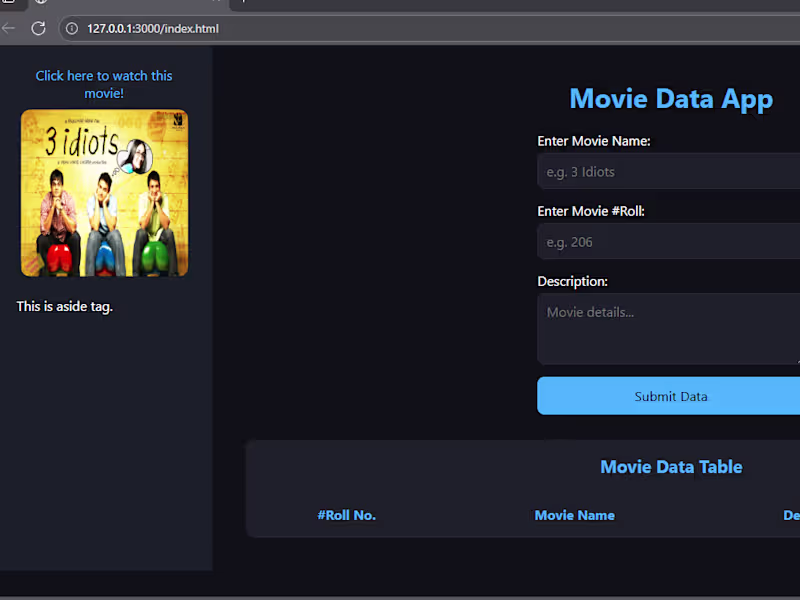Click the #Roll No. table header

pyautogui.click(x=347, y=515)
